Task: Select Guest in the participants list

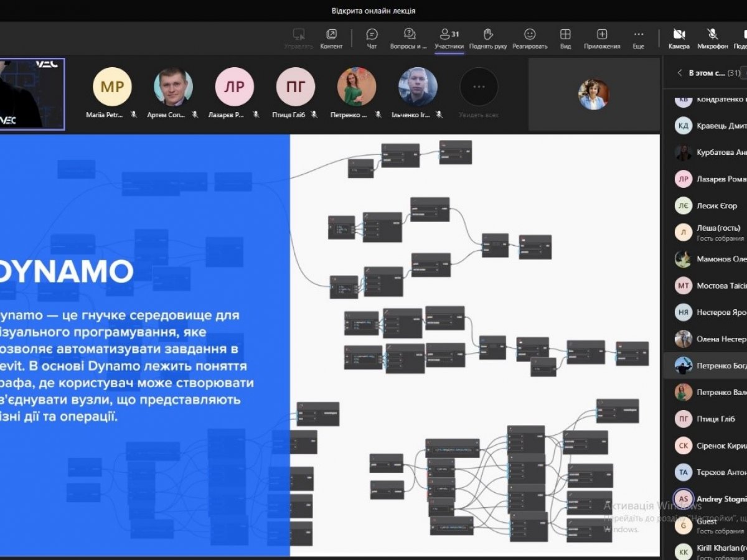Action: coord(705,526)
